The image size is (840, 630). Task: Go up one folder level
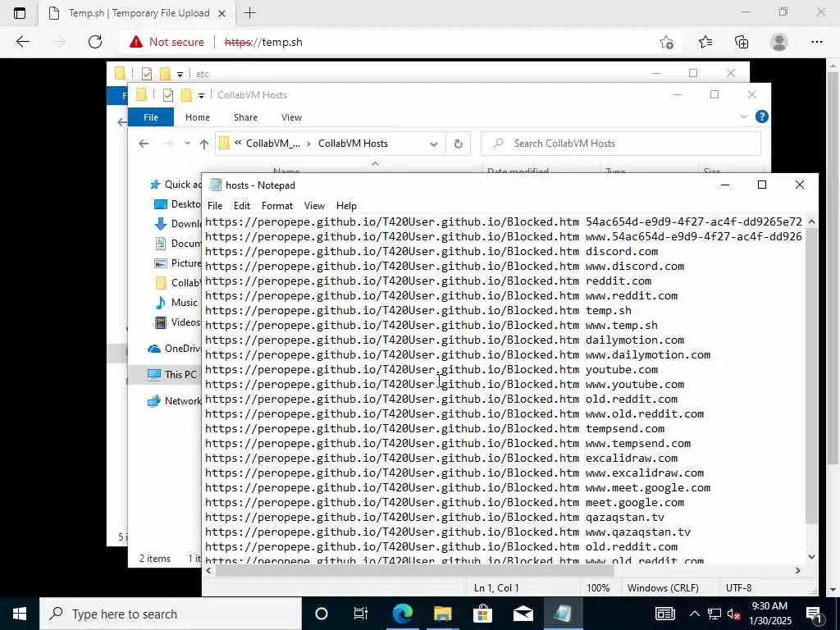click(203, 144)
